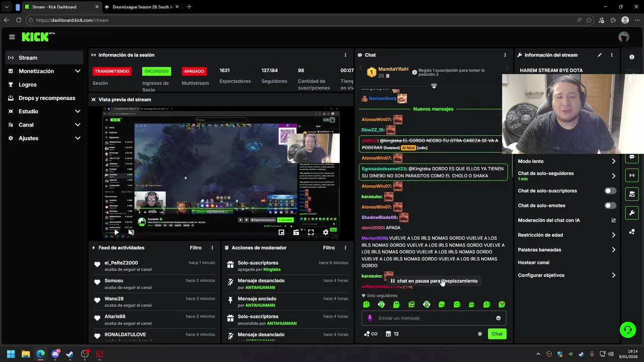Focus the Enviar un mensaje input
Viewport: 644px width, 362px height.
[x=434, y=318]
